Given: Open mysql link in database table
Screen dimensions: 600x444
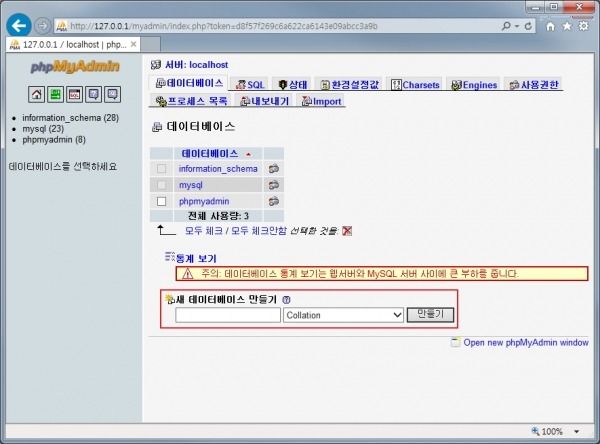Looking at the screenshot, I should point(191,185).
